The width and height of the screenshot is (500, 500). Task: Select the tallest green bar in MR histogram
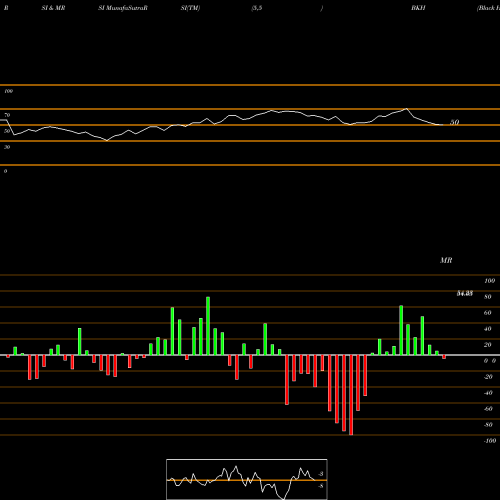click(x=208, y=326)
